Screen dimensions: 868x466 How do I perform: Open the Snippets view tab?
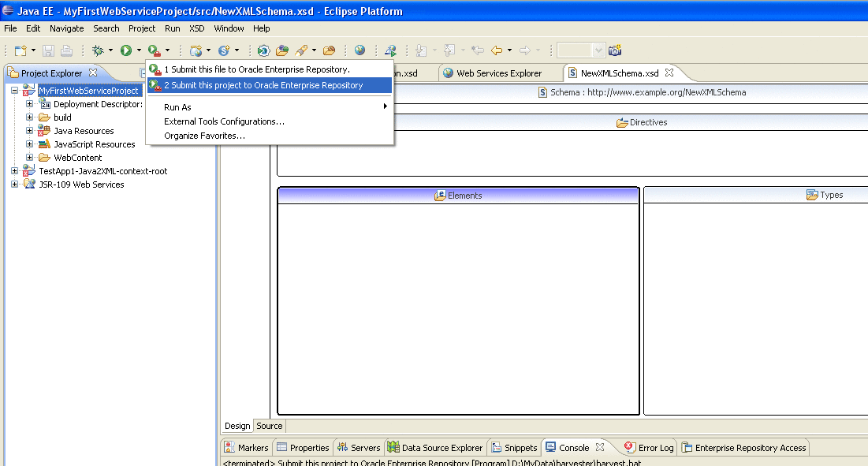[x=514, y=448]
